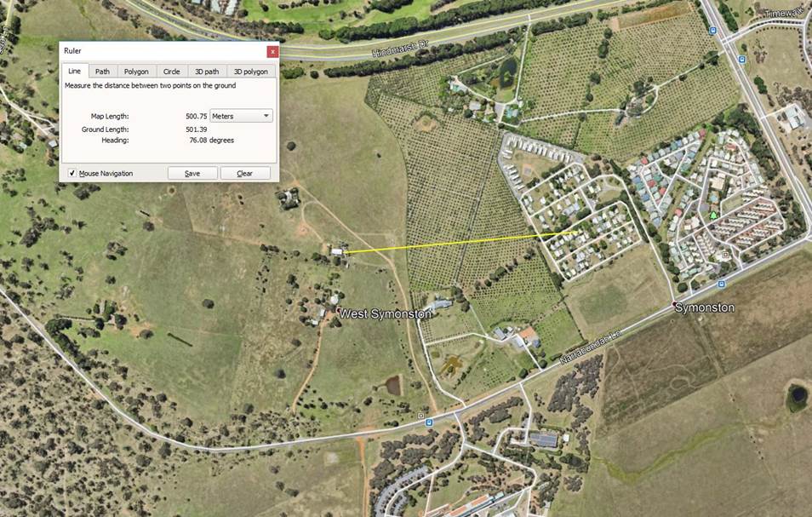
Task: Select the 3D polygon tab
Action: click(x=250, y=72)
